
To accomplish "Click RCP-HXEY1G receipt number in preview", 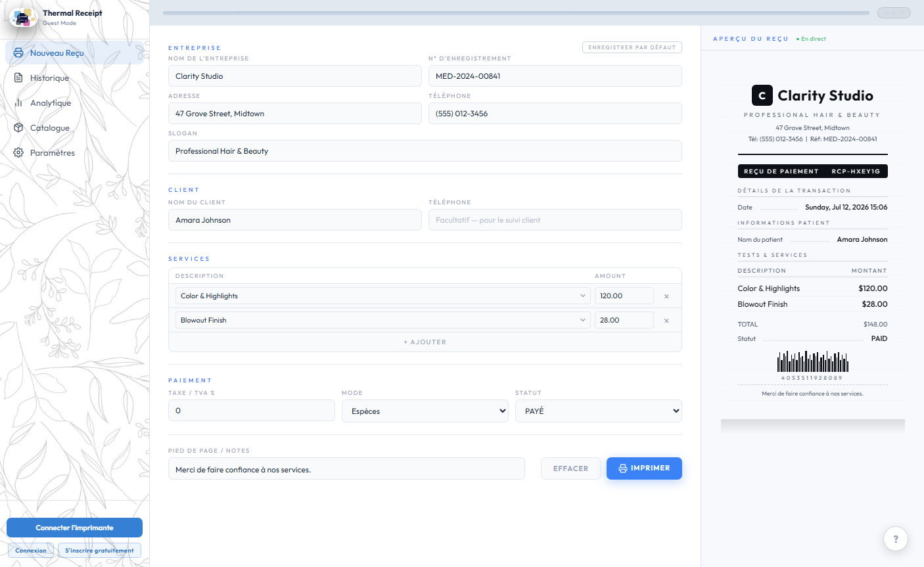I will coord(856,171).
